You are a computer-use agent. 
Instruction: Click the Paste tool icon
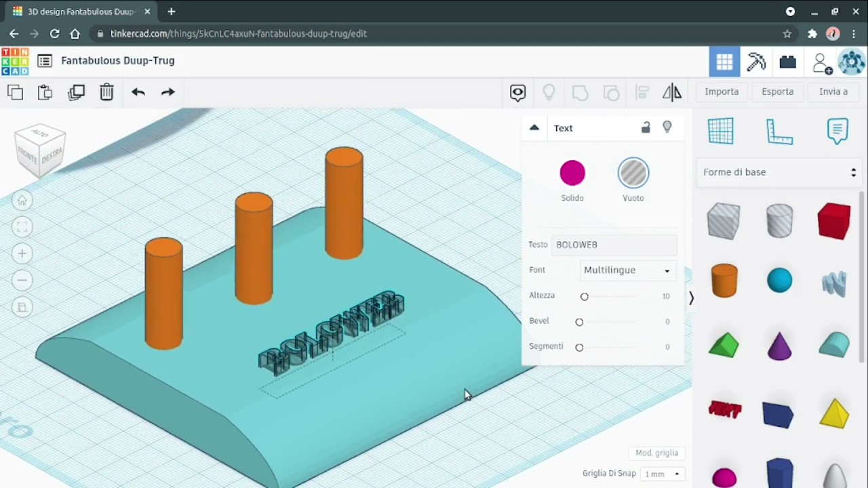pos(45,92)
